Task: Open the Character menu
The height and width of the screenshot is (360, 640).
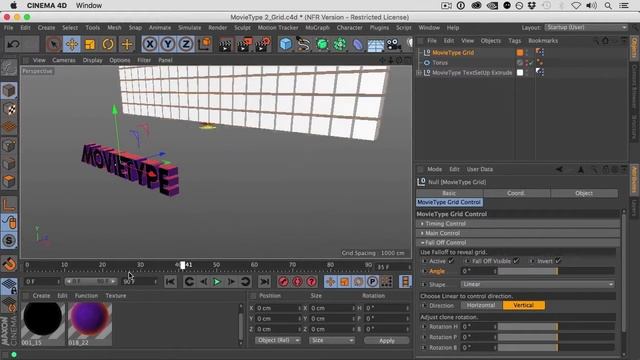Action: (349, 28)
